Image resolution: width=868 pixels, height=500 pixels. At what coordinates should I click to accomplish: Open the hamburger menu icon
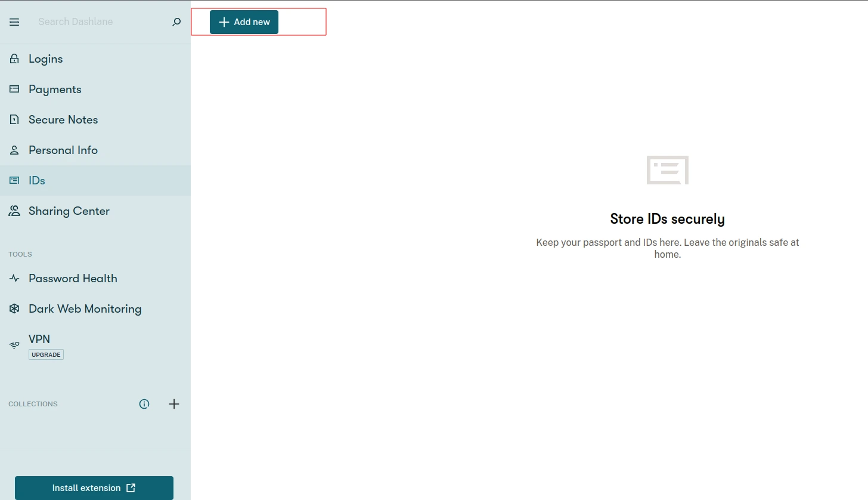[14, 22]
